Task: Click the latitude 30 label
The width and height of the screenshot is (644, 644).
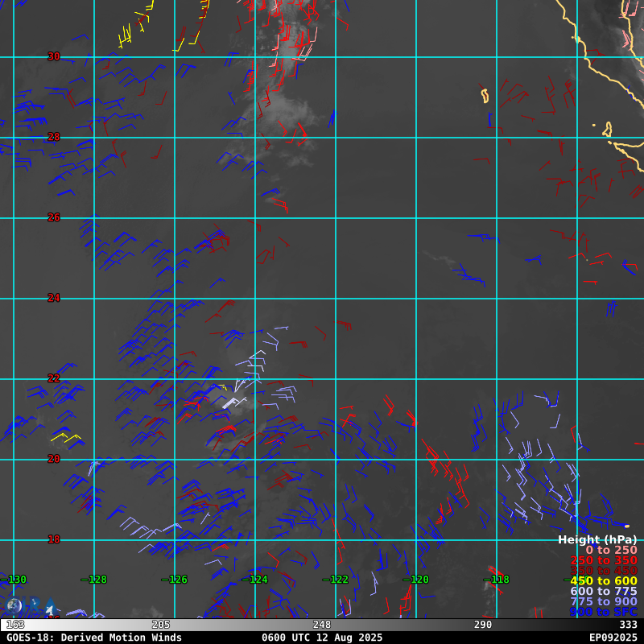Action: [54, 56]
